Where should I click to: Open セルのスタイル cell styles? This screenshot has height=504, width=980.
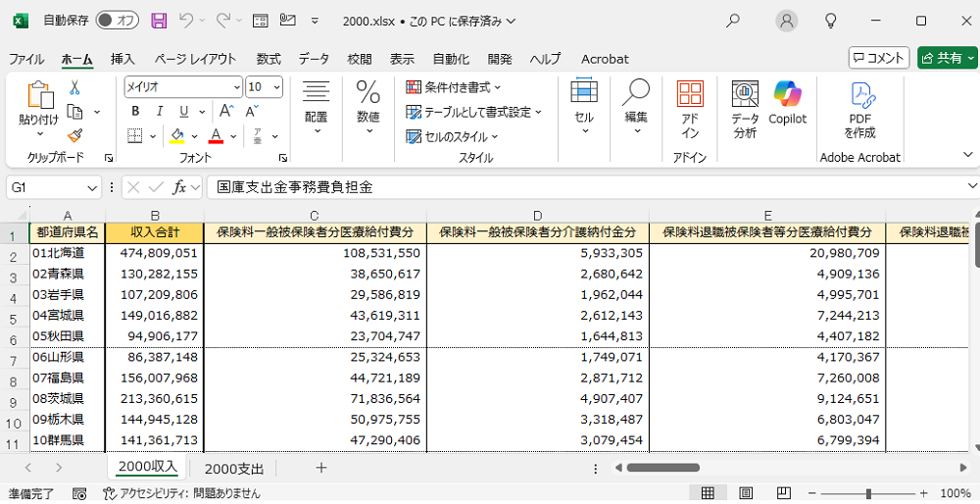453,136
